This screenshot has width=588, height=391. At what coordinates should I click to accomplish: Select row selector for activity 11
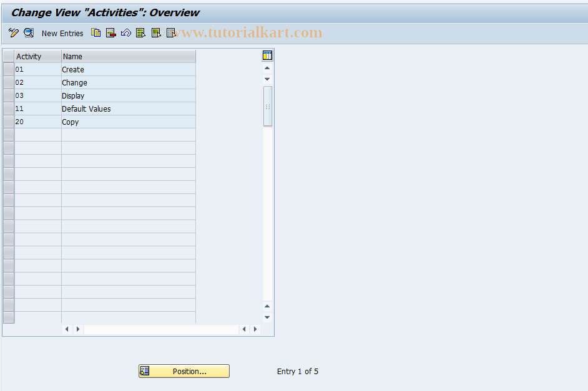[9, 109]
